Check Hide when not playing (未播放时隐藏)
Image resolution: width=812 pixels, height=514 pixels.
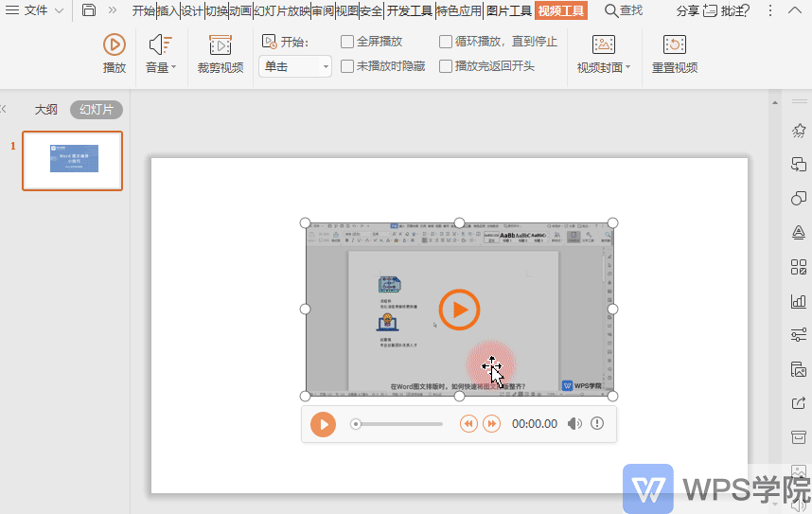click(x=347, y=66)
